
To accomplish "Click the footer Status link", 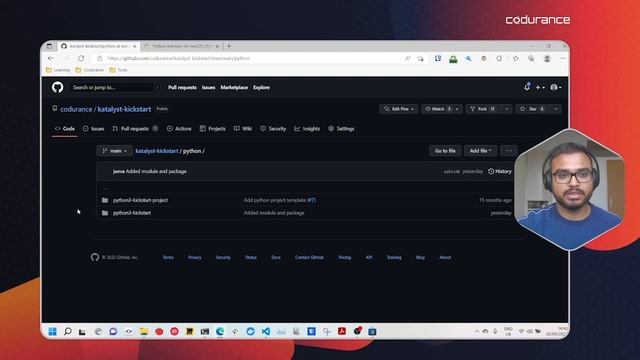I will click(x=251, y=258).
